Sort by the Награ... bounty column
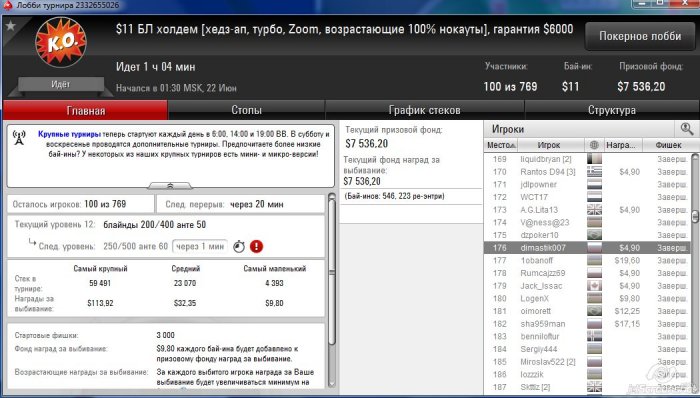This screenshot has width=700, height=398. (x=622, y=145)
